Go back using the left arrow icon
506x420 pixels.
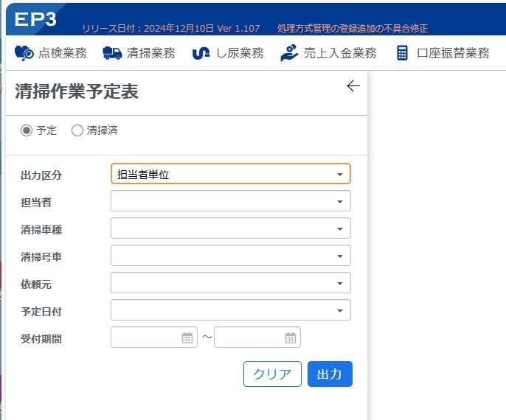pyautogui.click(x=353, y=86)
